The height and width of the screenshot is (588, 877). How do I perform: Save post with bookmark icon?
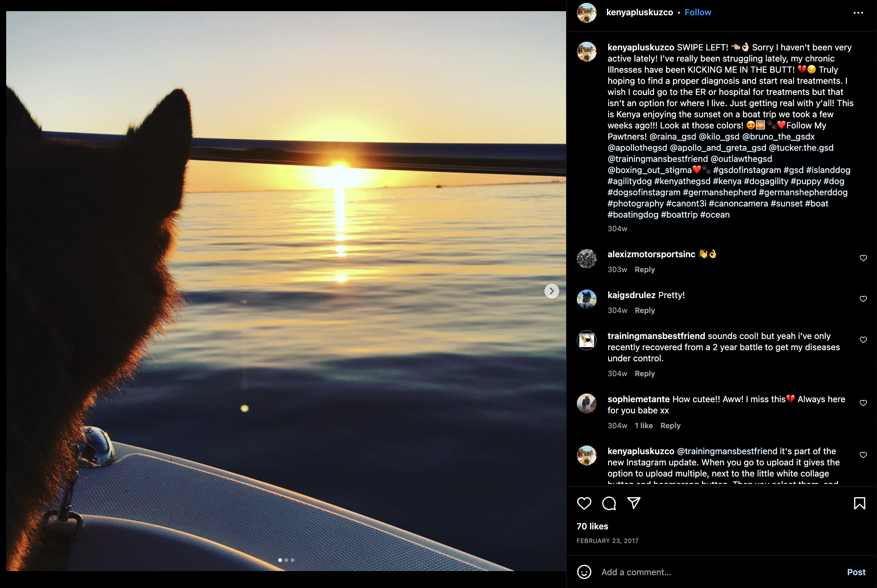pyautogui.click(x=859, y=503)
